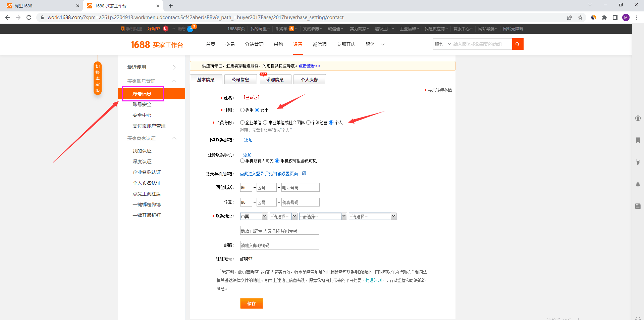Click the 街道 street address input field

pyautogui.click(x=279, y=231)
